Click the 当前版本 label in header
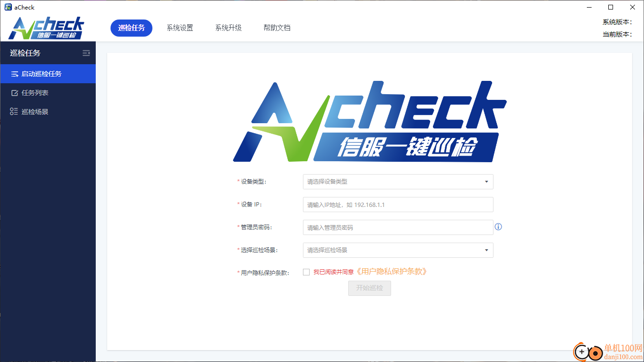 [617, 34]
